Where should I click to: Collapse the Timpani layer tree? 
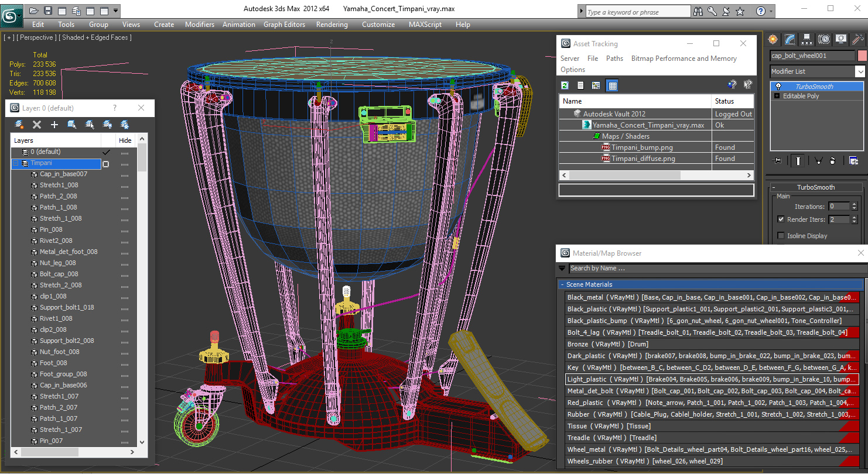coord(16,164)
